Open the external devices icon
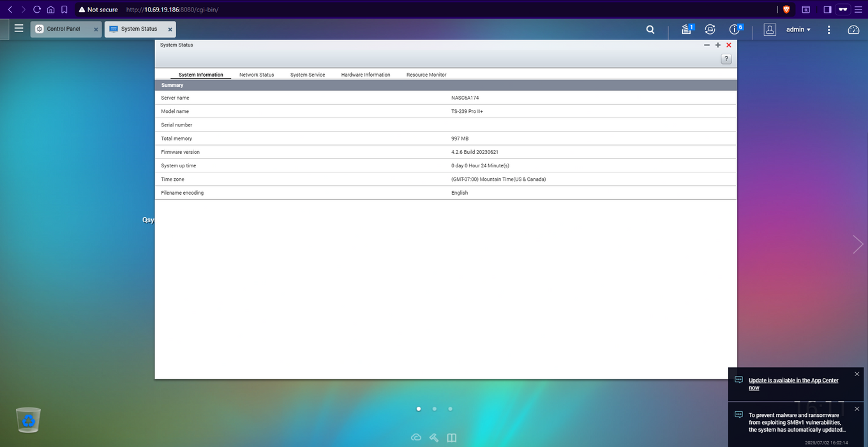 click(710, 29)
